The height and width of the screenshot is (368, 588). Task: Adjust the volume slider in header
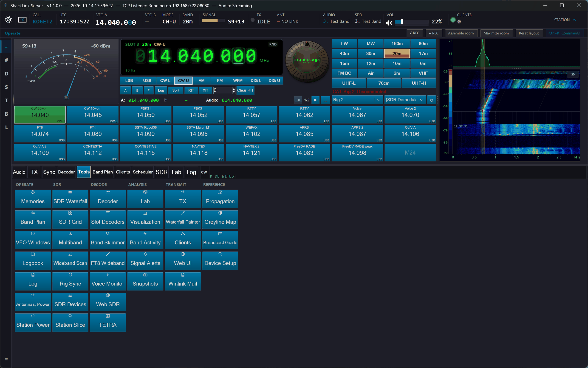tap(411, 22)
